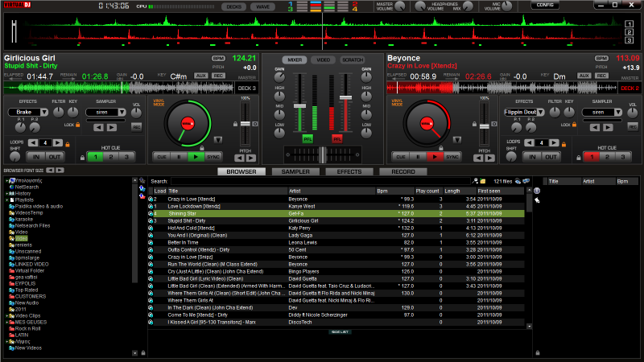Decrease the browser font size
The height and width of the screenshot is (362, 644).
coord(50,170)
